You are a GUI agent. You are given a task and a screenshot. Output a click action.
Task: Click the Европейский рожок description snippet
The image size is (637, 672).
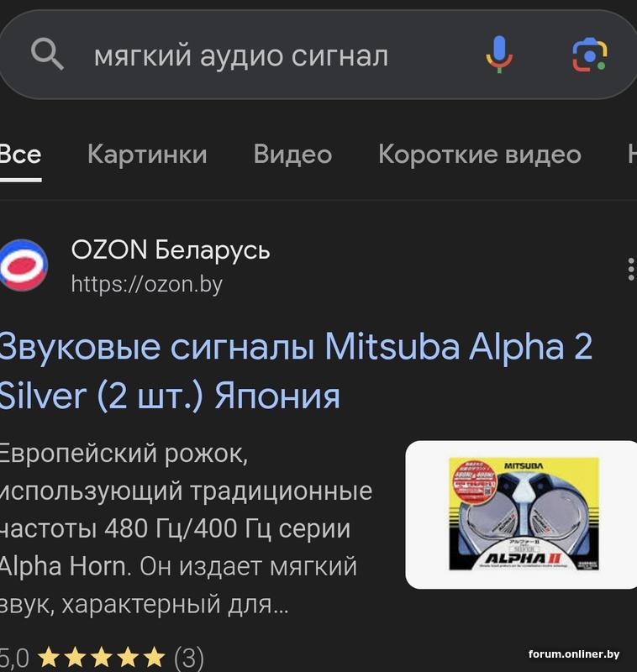pos(186,528)
